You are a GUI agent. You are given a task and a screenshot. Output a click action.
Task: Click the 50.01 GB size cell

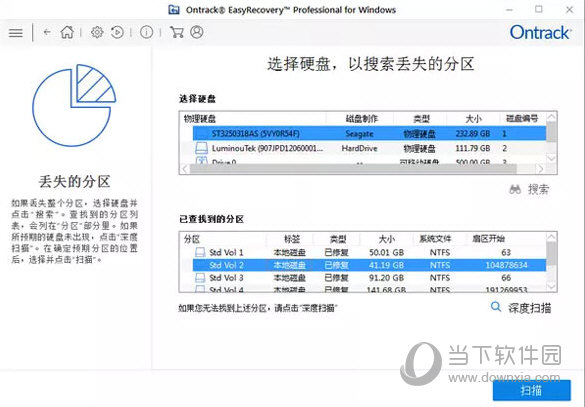click(387, 253)
